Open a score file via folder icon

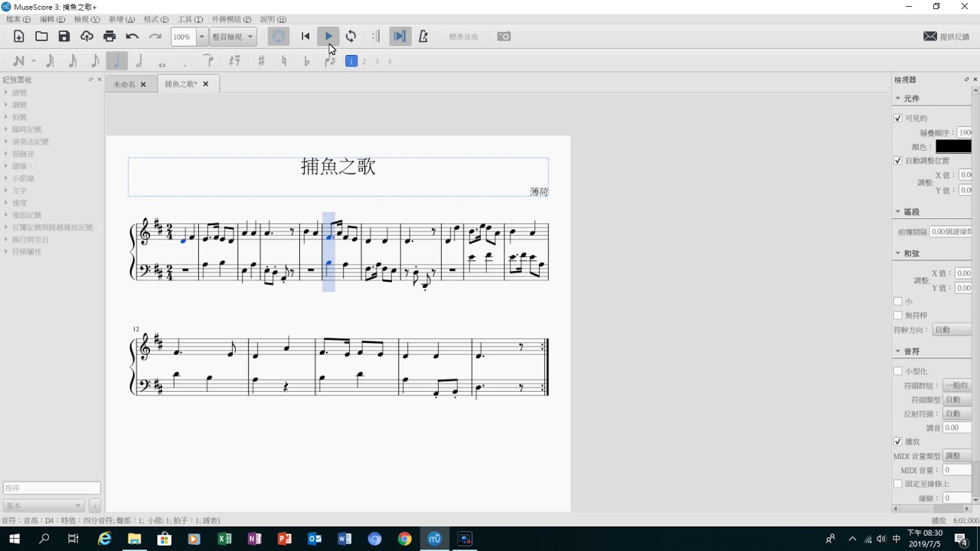pyautogui.click(x=41, y=36)
